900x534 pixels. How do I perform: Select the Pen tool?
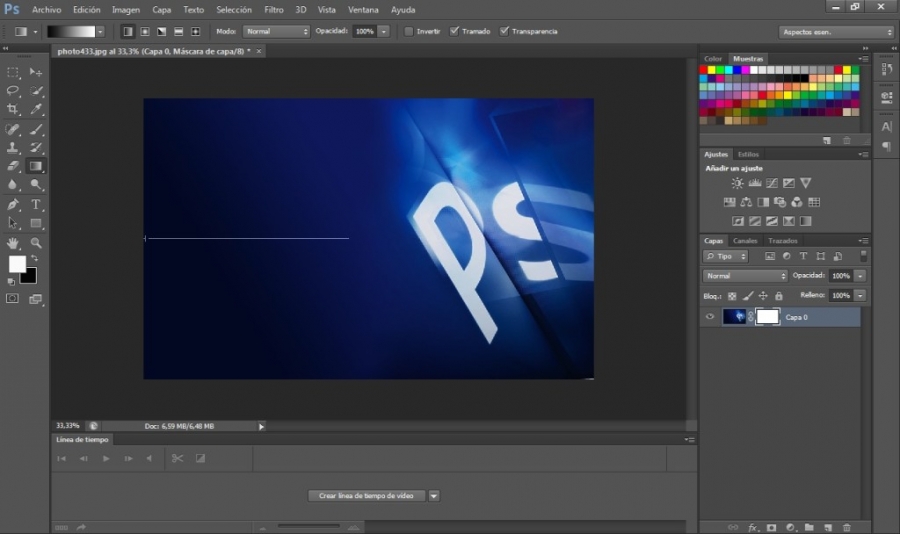[13, 204]
